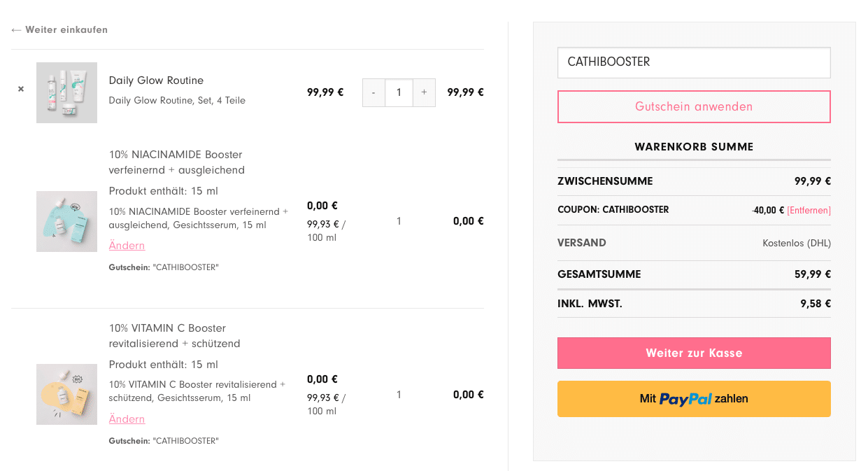
Task: Decrease Daily Glow Routine quantity with minus
Action: 373,92
